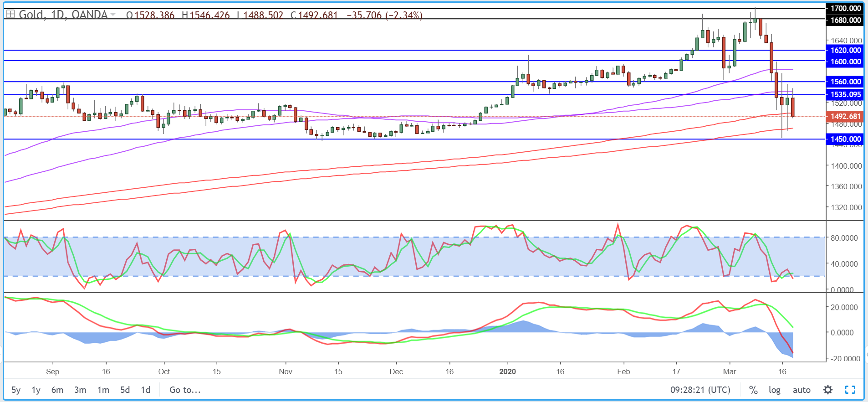This screenshot has height=402, width=868.
Task: Select the 5y time range
Action: (x=16, y=390)
